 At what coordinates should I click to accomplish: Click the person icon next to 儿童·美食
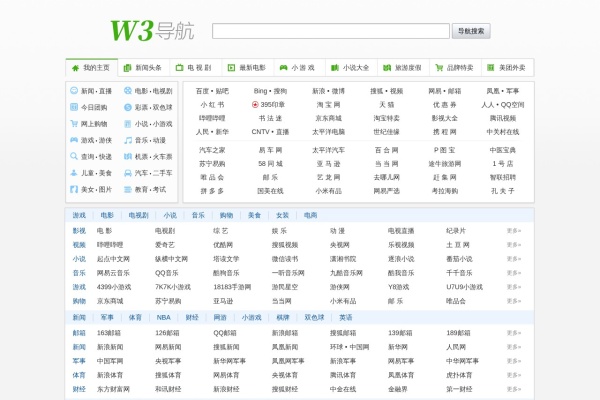tap(74, 173)
